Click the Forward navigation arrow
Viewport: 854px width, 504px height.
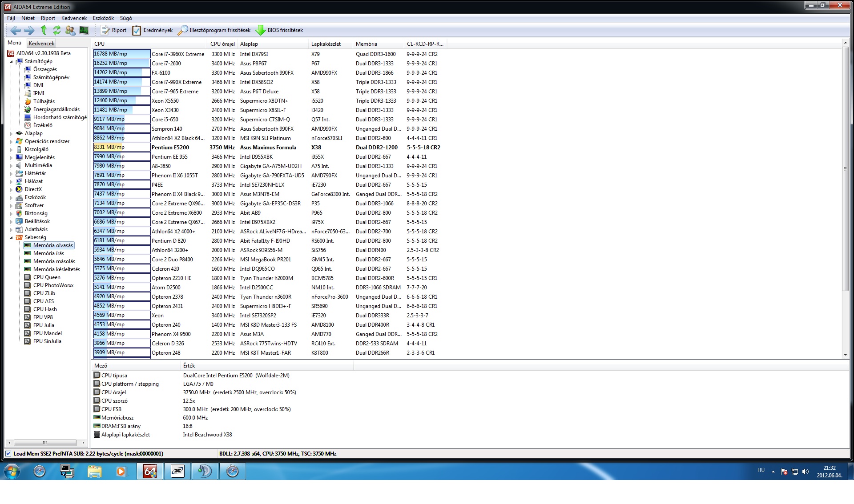click(x=29, y=30)
